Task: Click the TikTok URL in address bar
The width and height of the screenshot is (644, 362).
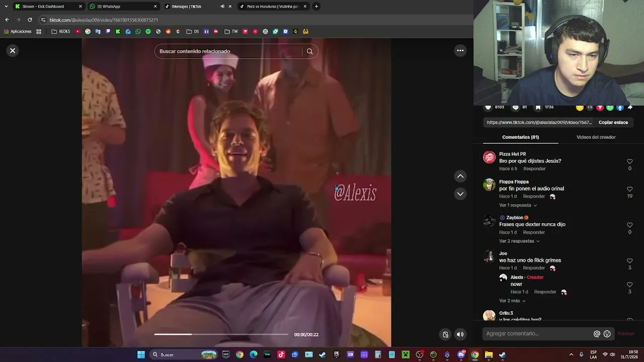Action: [x=104, y=20]
